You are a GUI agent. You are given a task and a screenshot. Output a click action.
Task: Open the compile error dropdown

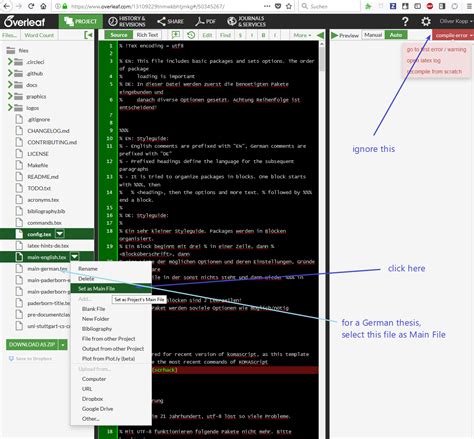pyautogui.click(x=453, y=35)
